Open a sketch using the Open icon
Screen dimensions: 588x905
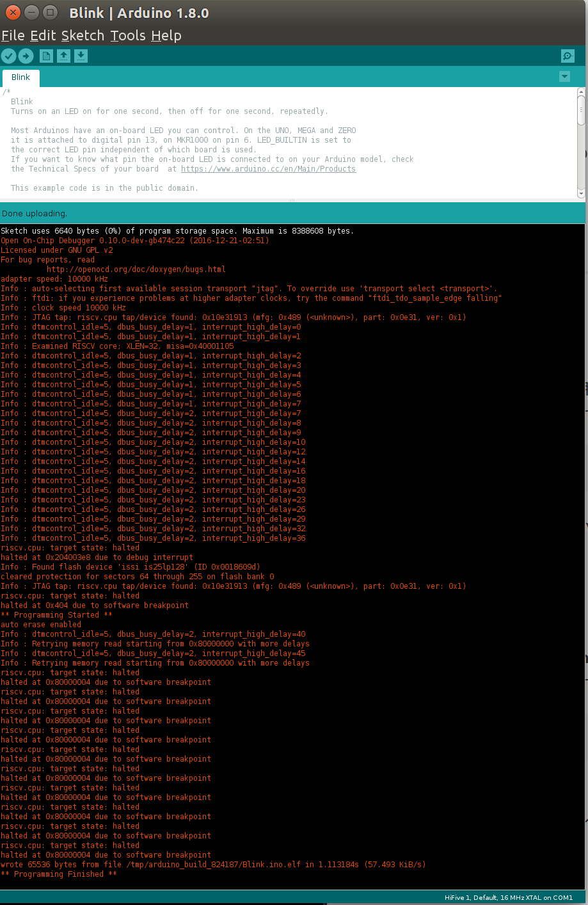63,56
